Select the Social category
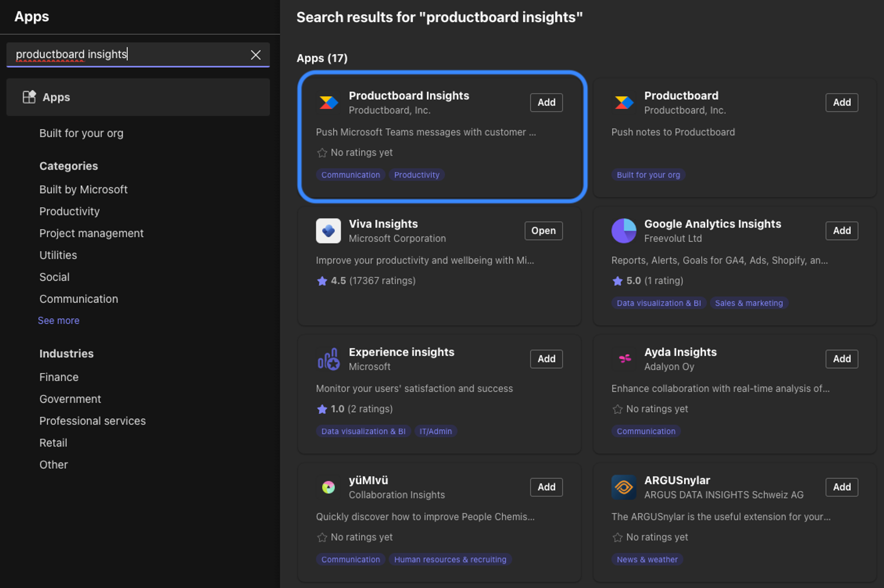Screen dimensions: 884x588 [54, 277]
